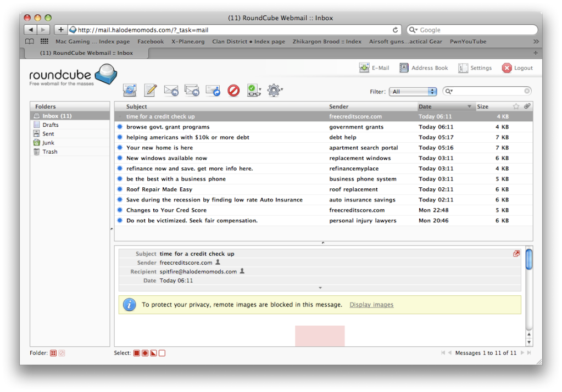
Task: Add recipient spitfire@halodemomods.com to contacts via person icon
Action: [x=242, y=271]
